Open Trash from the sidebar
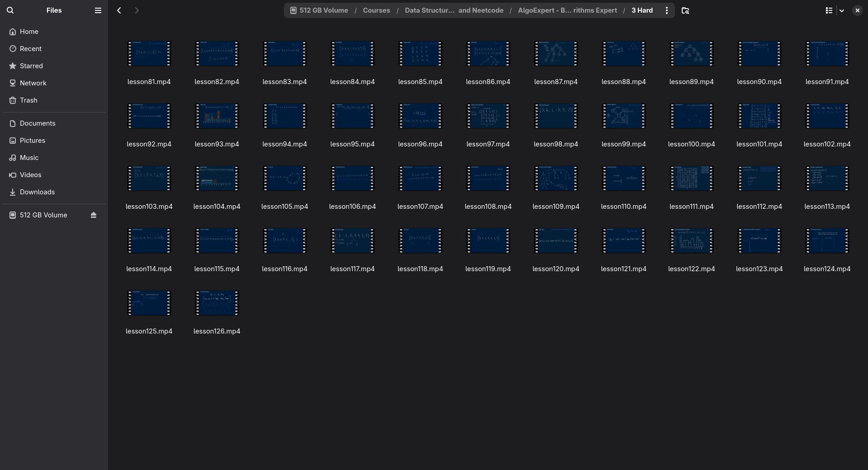 point(28,100)
